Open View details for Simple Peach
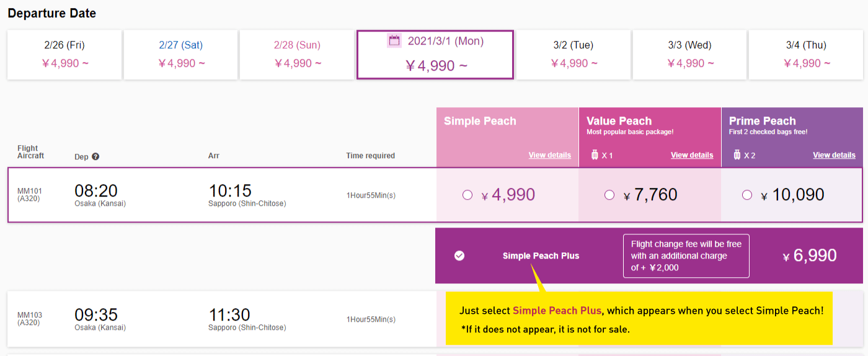The image size is (868, 356). [550, 155]
